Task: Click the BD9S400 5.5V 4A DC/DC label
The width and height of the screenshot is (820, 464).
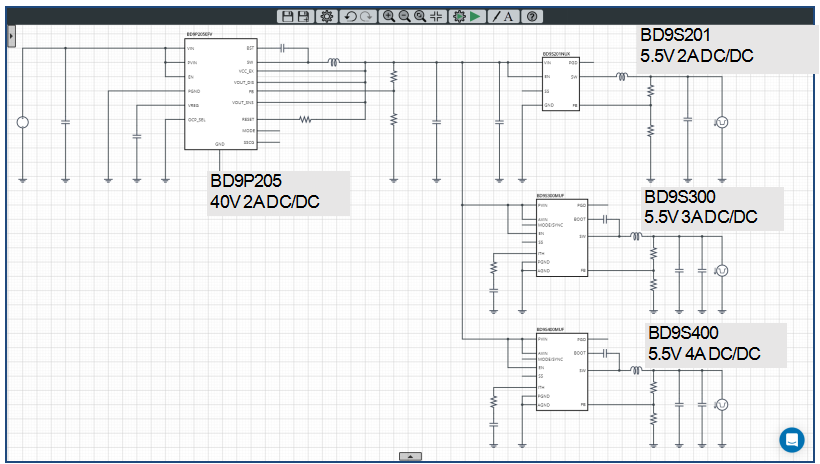Action: (x=716, y=344)
